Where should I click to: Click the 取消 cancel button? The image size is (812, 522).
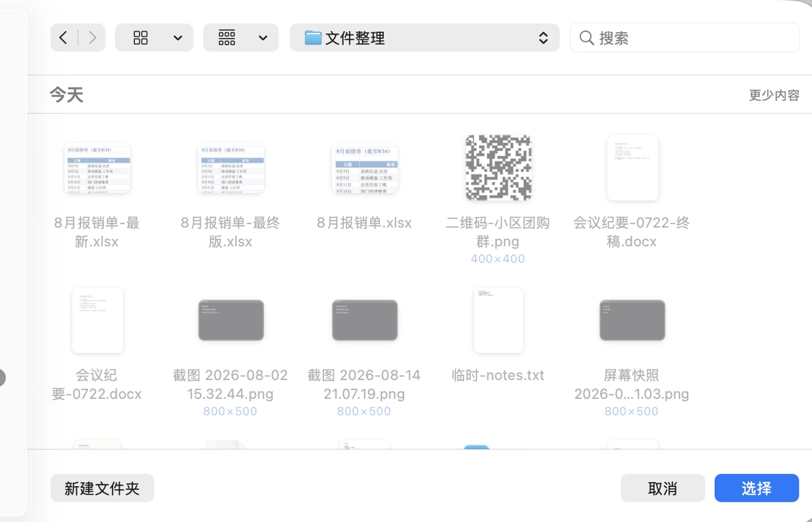pos(663,488)
